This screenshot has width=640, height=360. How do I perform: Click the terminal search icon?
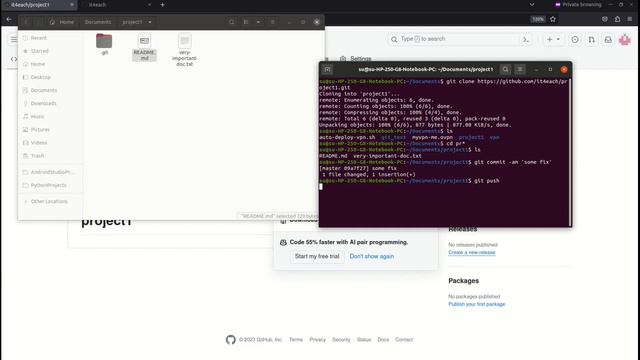(x=505, y=69)
